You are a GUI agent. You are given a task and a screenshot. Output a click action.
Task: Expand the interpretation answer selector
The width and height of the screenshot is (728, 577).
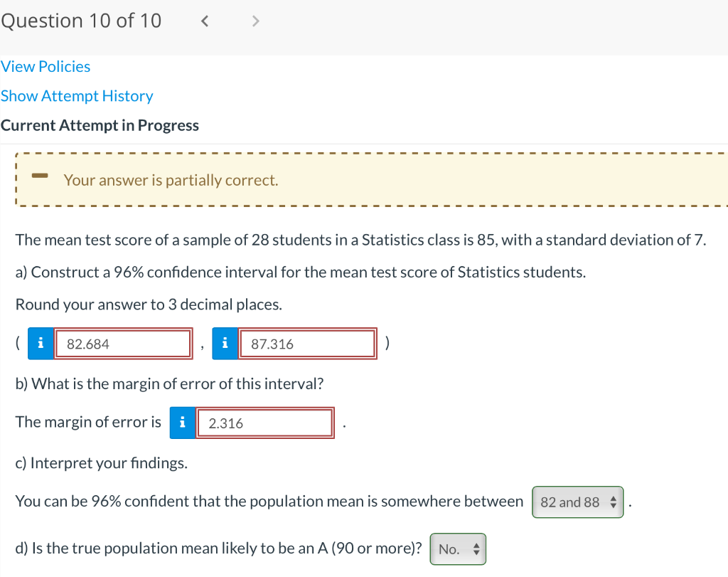pyautogui.click(x=577, y=502)
